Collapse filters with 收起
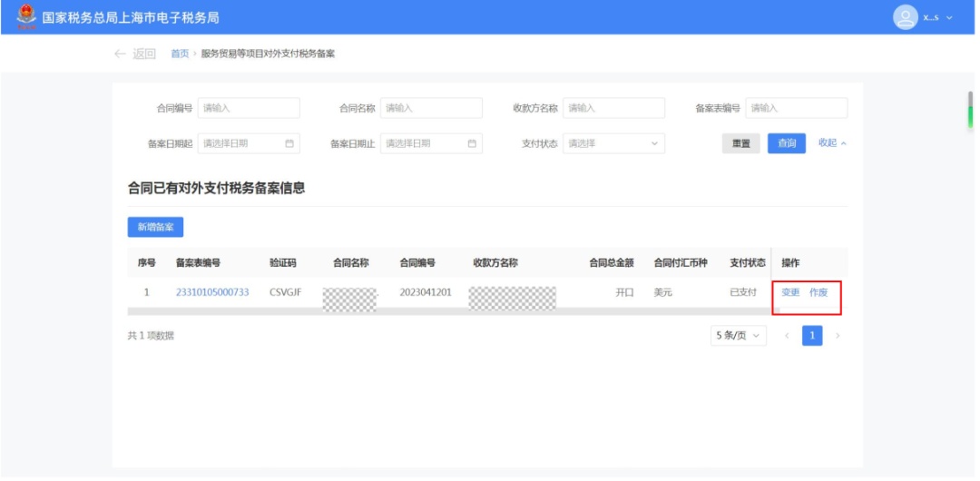980x481 pixels. pos(832,142)
